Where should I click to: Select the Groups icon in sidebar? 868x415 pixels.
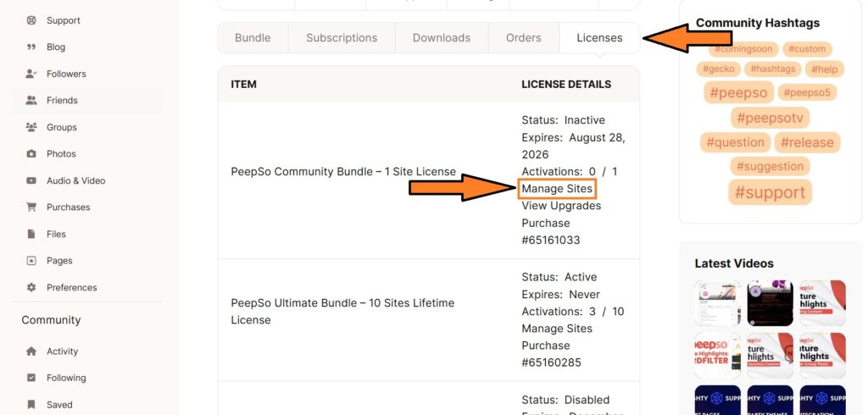pyautogui.click(x=31, y=127)
